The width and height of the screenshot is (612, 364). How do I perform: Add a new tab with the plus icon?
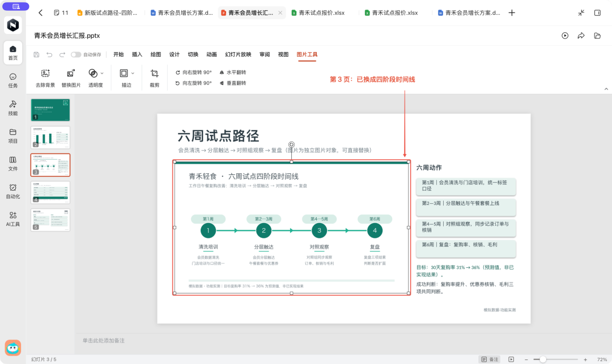tap(512, 13)
